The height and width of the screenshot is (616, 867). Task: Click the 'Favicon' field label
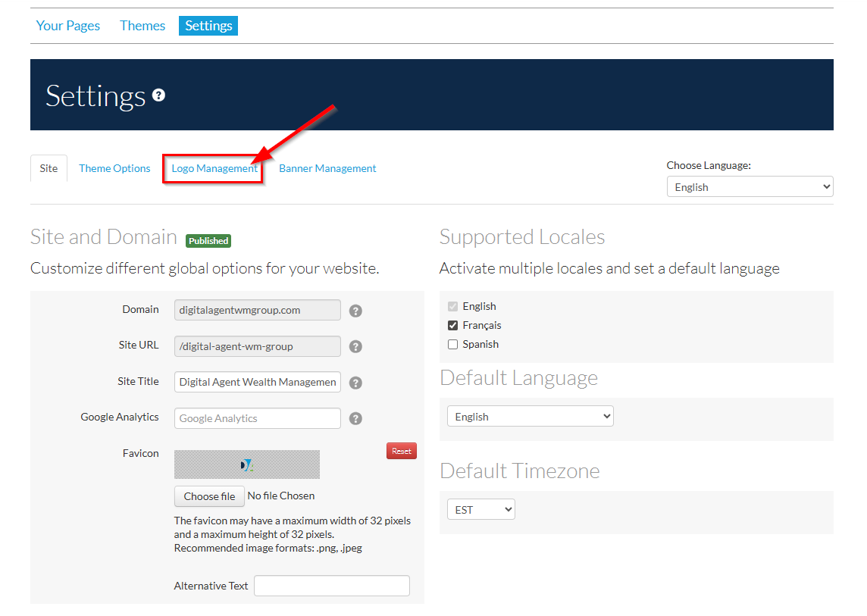tap(140, 453)
